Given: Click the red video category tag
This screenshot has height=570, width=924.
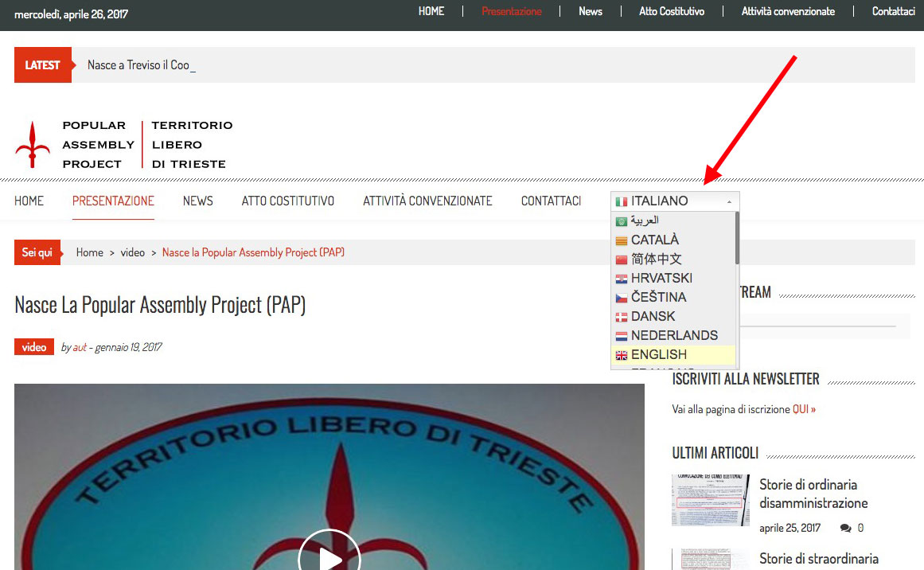Looking at the screenshot, I should click(x=34, y=347).
